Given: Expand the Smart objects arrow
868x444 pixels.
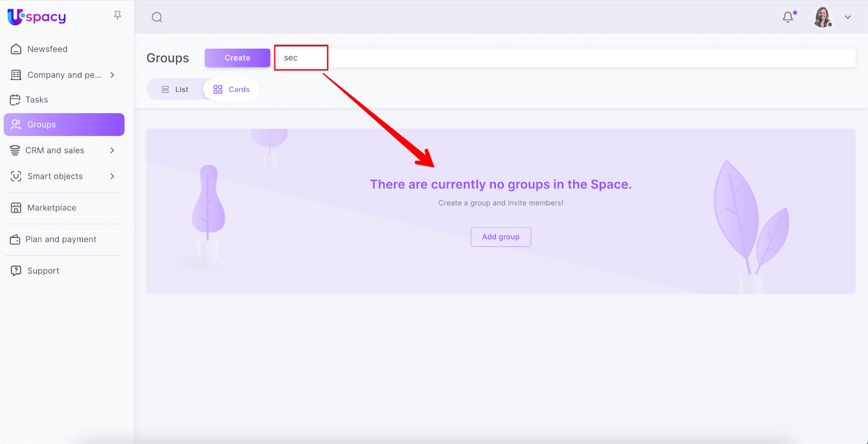Looking at the screenshot, I should (112, 176).
